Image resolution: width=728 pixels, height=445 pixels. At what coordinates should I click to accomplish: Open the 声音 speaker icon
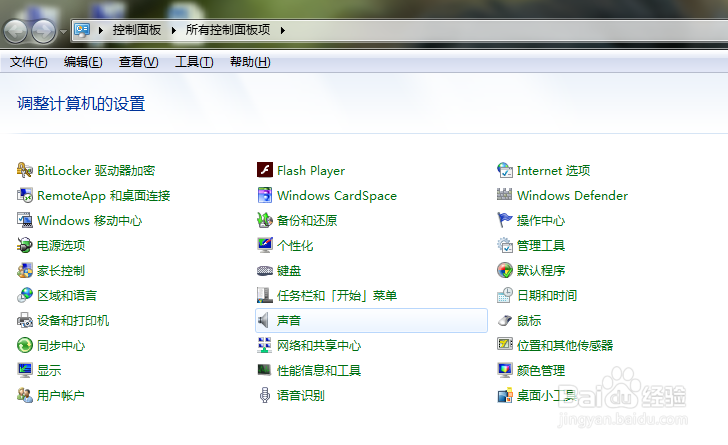tap(264, 321)
